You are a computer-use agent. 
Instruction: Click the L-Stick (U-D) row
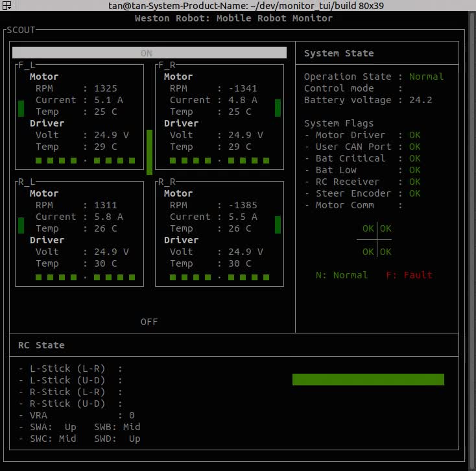(71, 380)
